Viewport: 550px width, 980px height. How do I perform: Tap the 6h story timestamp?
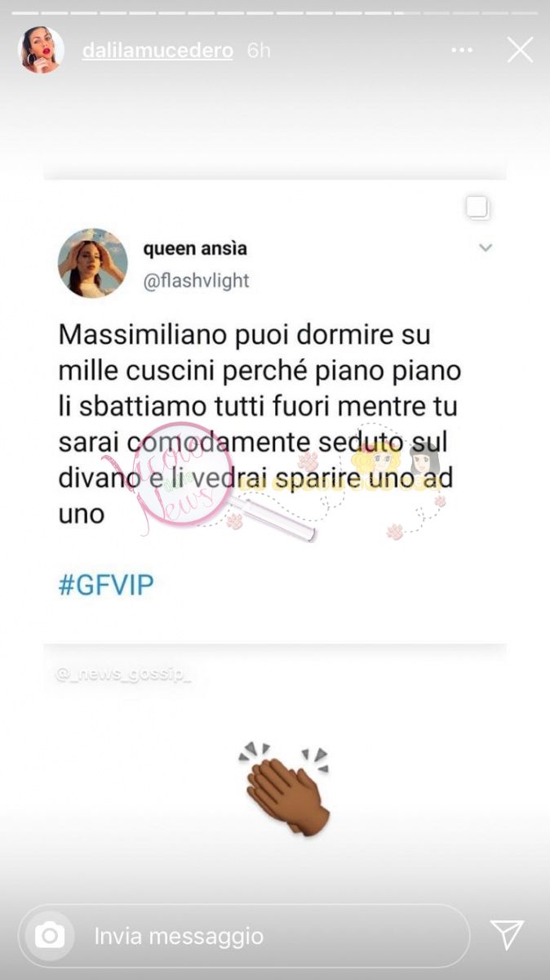click(259, 51)
